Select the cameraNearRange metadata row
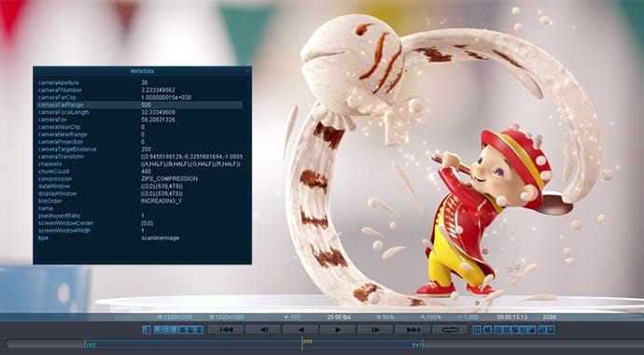The height and width of the screenshot is (355, 644). 140,135
